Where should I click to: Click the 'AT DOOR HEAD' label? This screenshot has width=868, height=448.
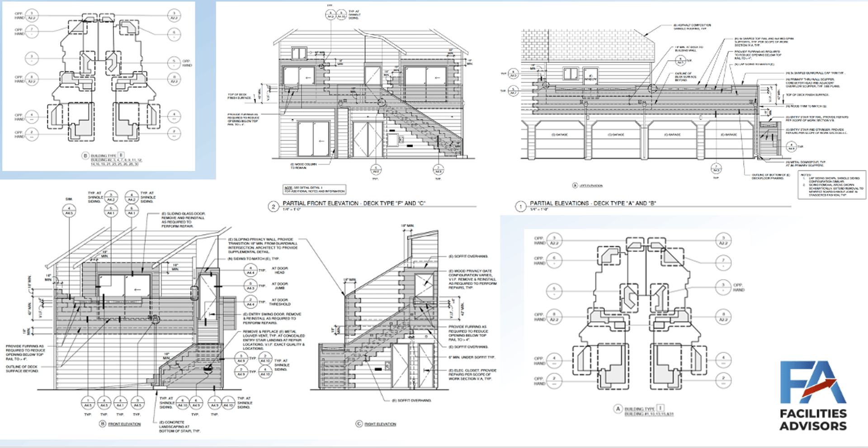279,270
